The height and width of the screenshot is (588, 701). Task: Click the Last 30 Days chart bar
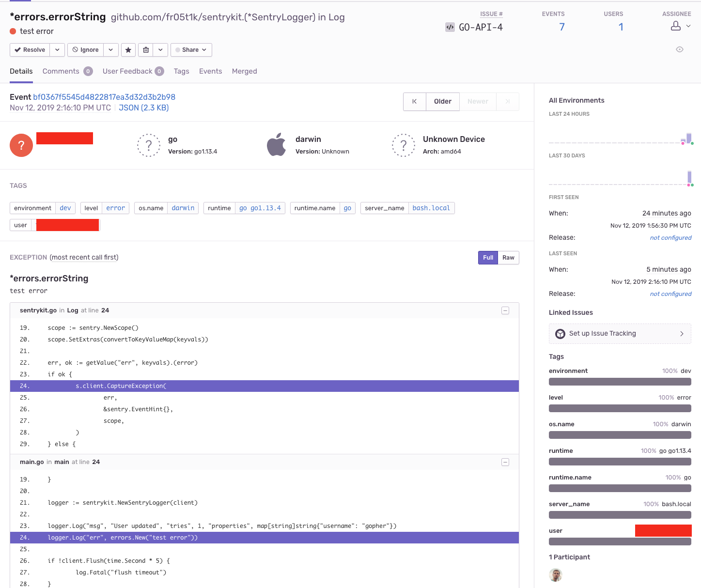tap(689, 177)
